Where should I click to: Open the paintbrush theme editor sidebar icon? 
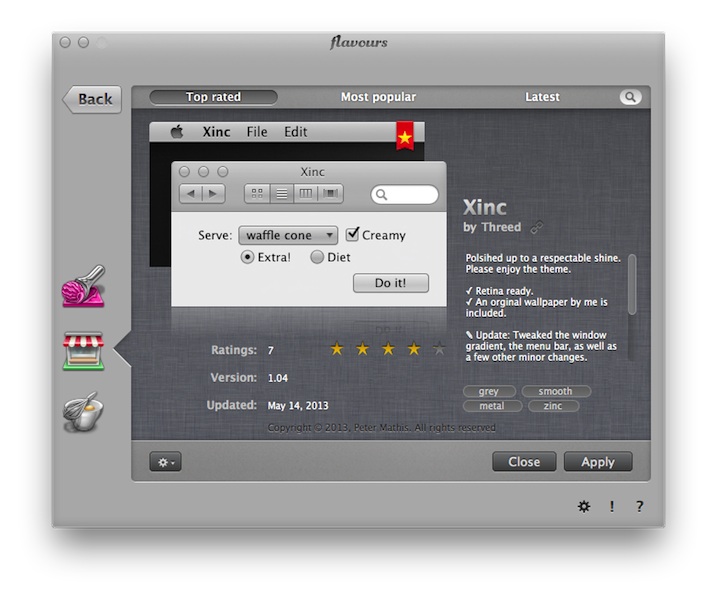pos(83,287)
